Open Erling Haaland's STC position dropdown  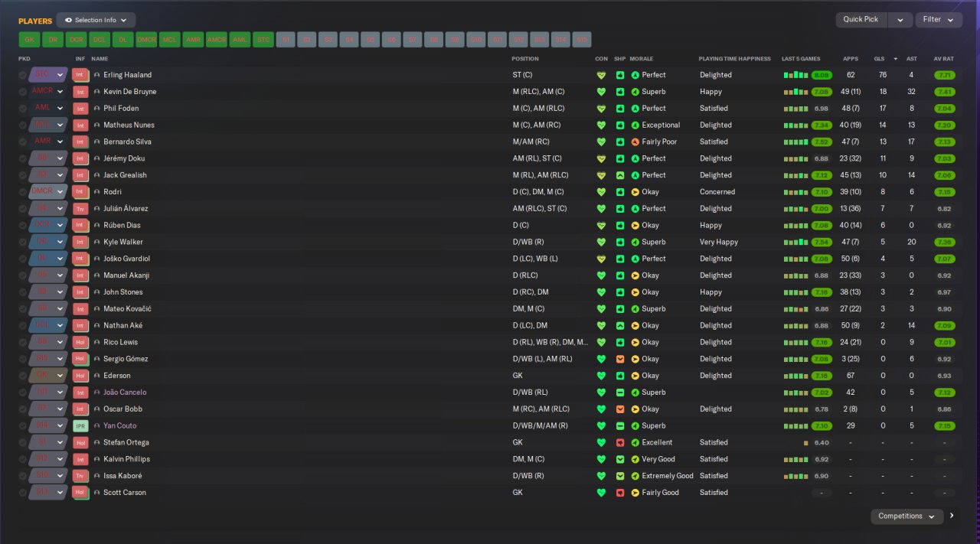(x=47, y=75)
